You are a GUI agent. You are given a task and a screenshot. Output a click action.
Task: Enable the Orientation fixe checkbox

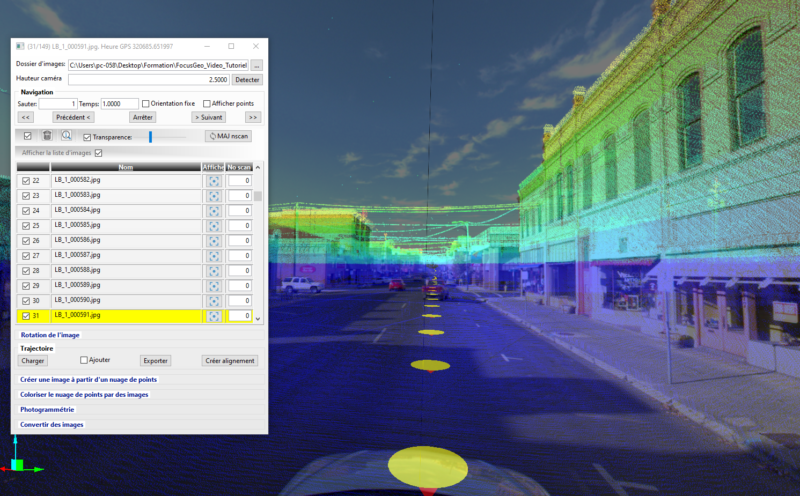146,104
